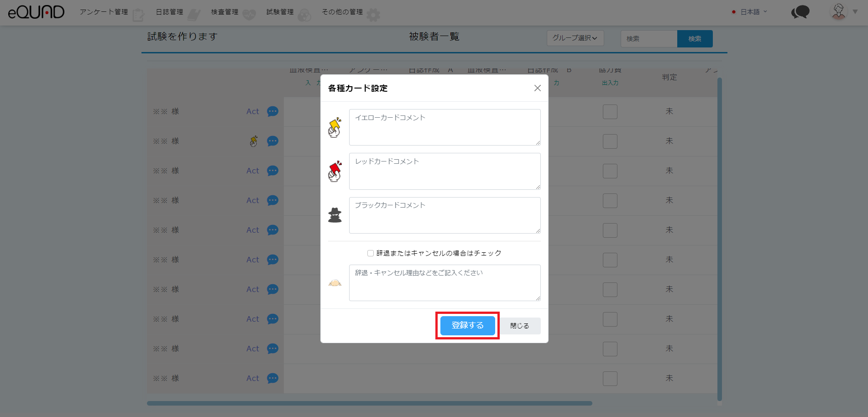Screen dimensions: 868x417
Task: Open the 日本語 language dropdown
Action: click(750, 12)
